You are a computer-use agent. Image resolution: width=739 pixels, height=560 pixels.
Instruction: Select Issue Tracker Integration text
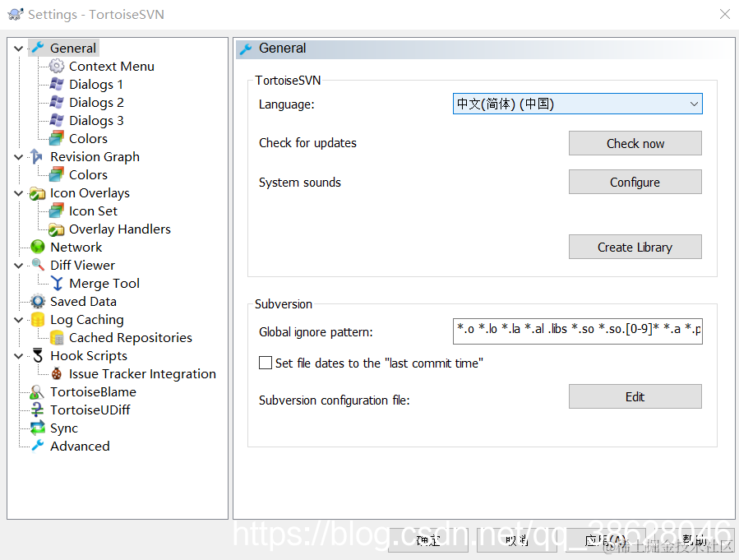[x=142, y=374]
